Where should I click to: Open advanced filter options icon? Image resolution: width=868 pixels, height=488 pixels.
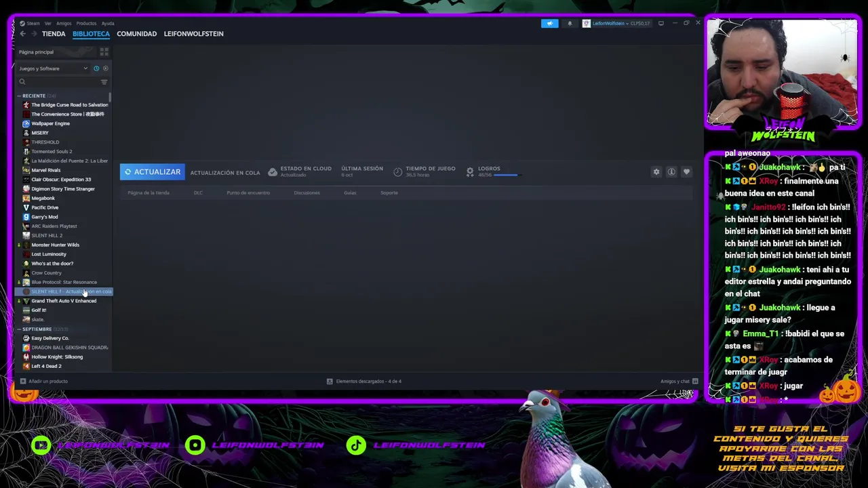(x=104, y=82)
